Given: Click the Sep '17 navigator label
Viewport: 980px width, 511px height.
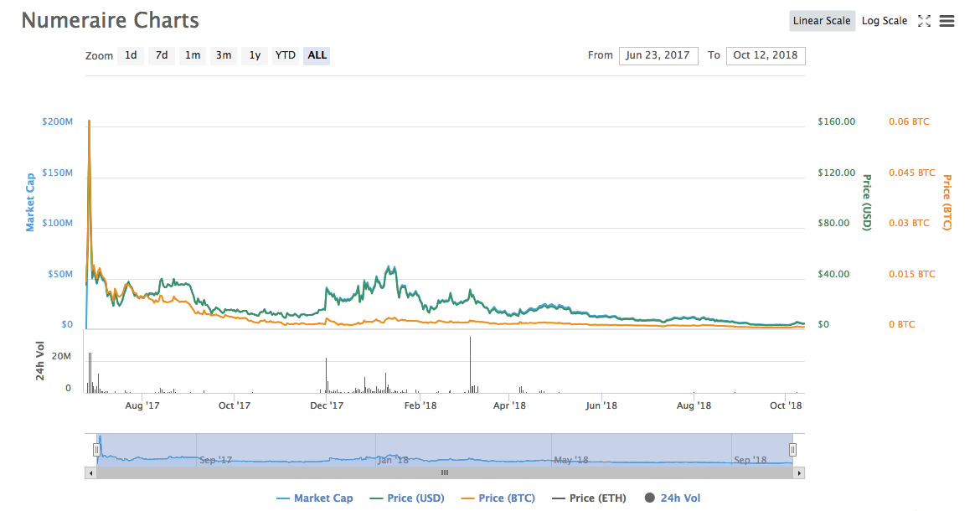Looking at the screenshot, I should 215,460.
